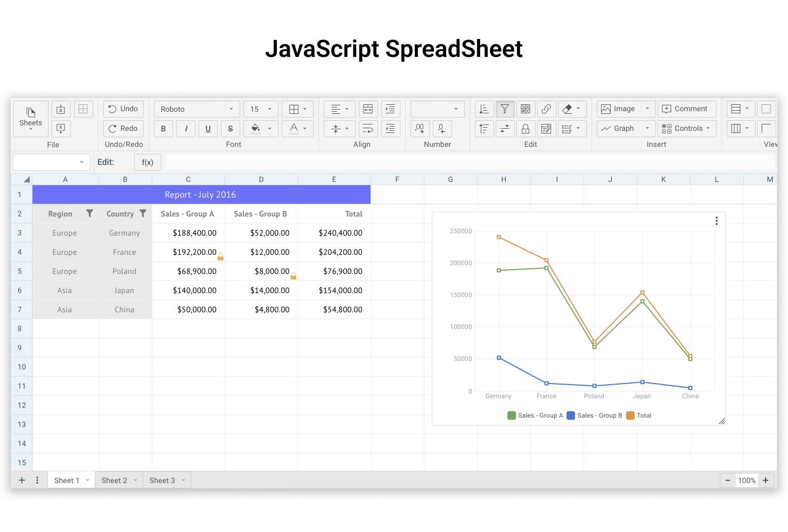Click the zoom out minus button

tap(728, 480)
